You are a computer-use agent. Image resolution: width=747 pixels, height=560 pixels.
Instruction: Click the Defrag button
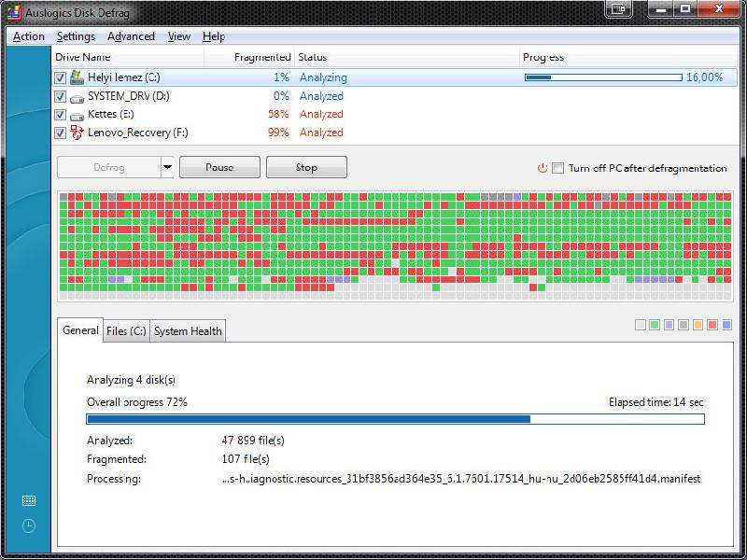tap(109, 167)
